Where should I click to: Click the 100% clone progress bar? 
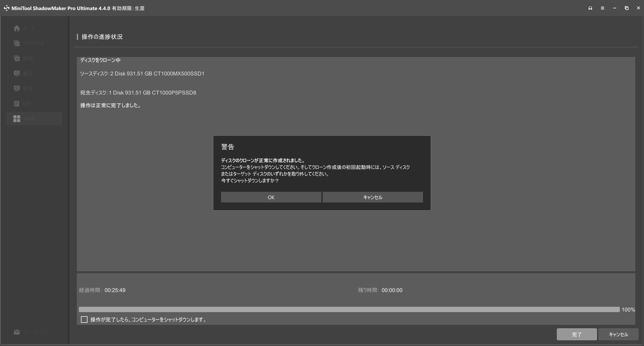[x=349, y=309]
